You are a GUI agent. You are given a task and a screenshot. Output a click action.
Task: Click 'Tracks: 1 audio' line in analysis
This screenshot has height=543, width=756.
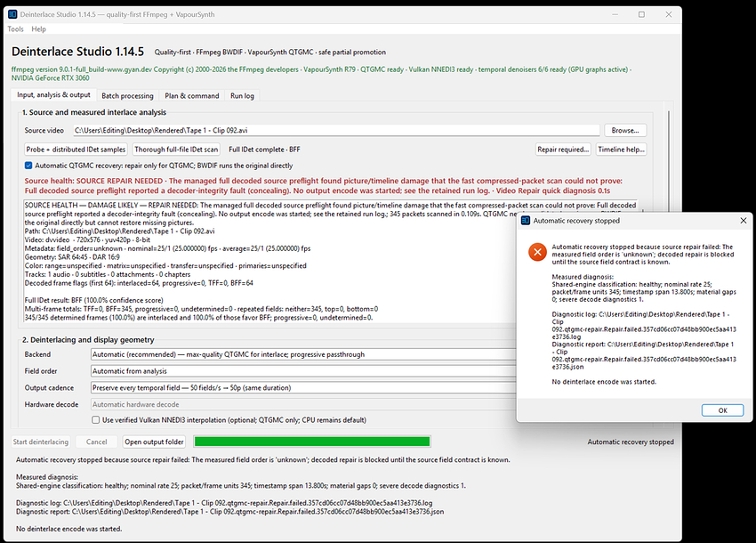point(108,274)
